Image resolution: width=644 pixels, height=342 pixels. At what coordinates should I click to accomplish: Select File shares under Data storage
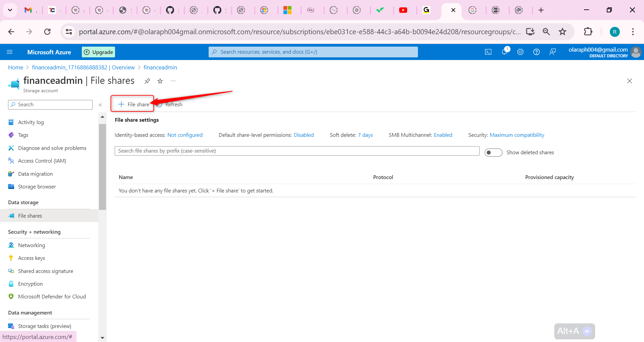click(30, 216)
